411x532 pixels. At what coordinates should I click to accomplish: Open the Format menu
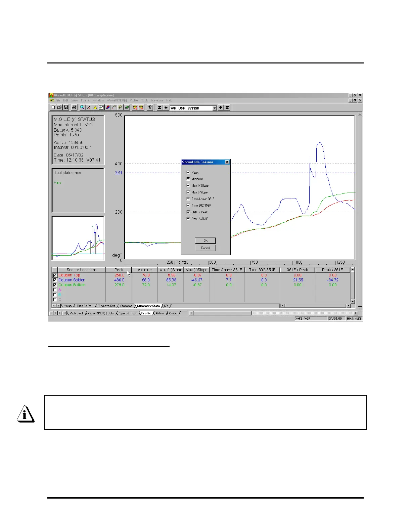(85, 100)
